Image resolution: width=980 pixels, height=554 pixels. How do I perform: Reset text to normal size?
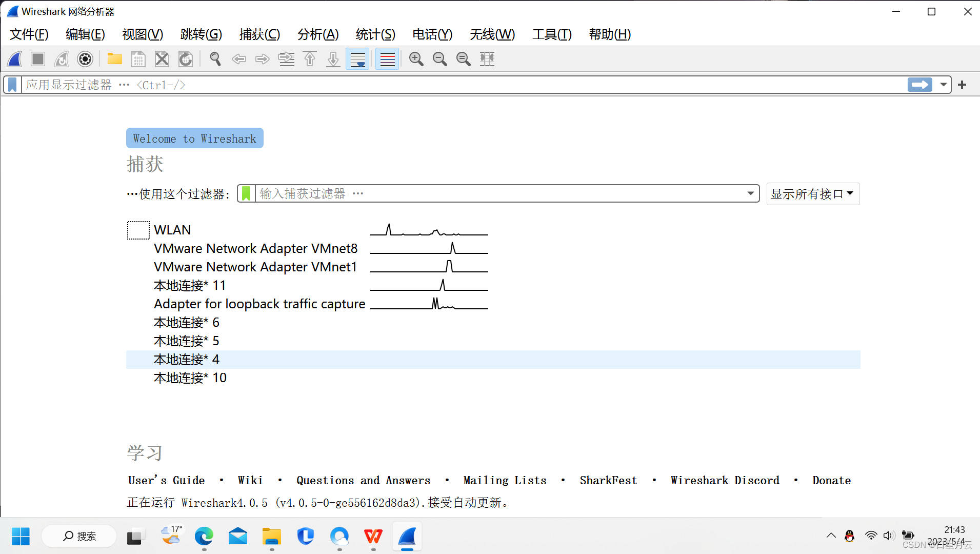(463, 59)
